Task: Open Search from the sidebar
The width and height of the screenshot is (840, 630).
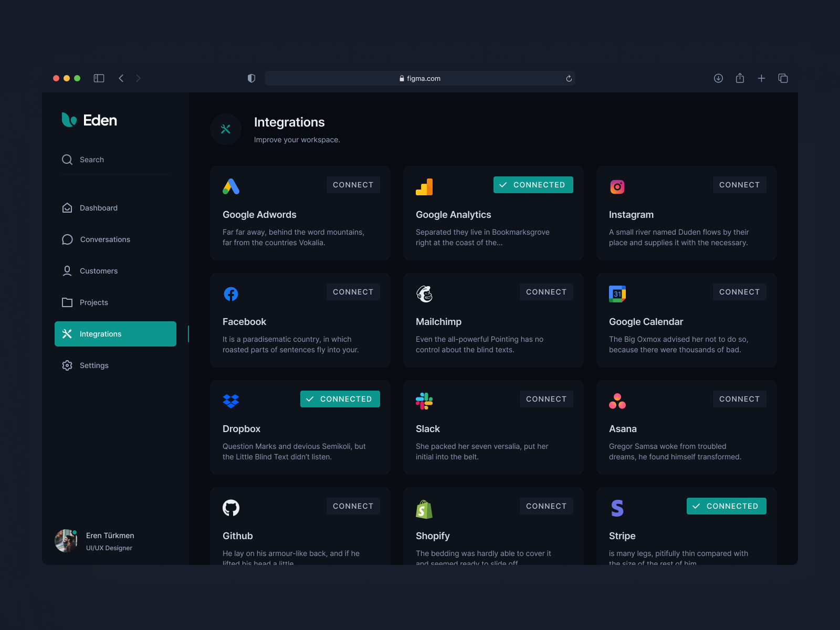Action: (91, 160)
